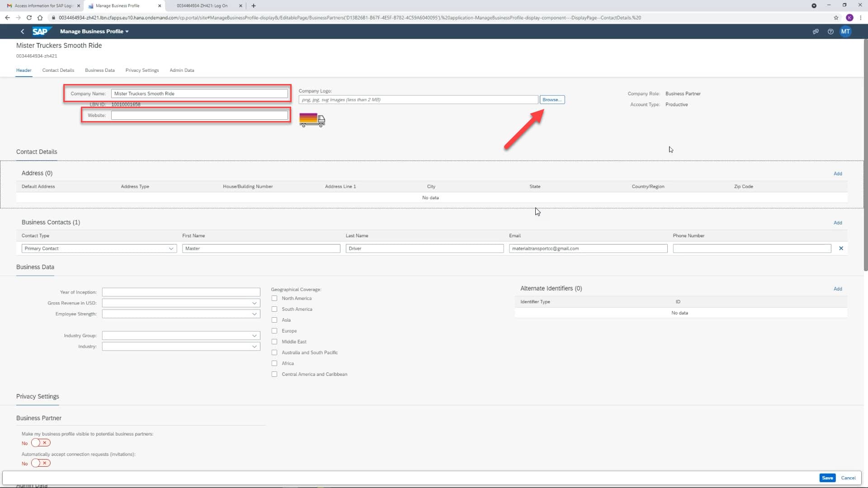Click Browse to upload company logo
Screen dimensions: 868x488
(552, 100)
